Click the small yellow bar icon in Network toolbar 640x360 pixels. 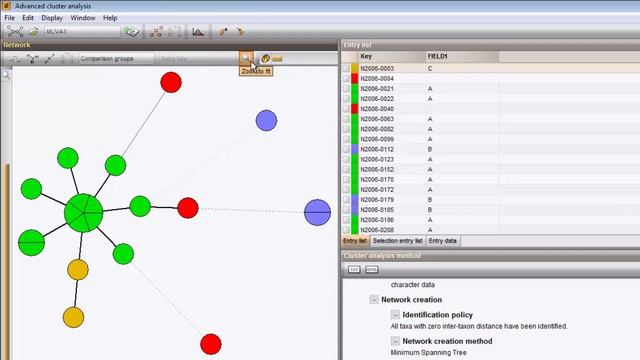[277, 59]
